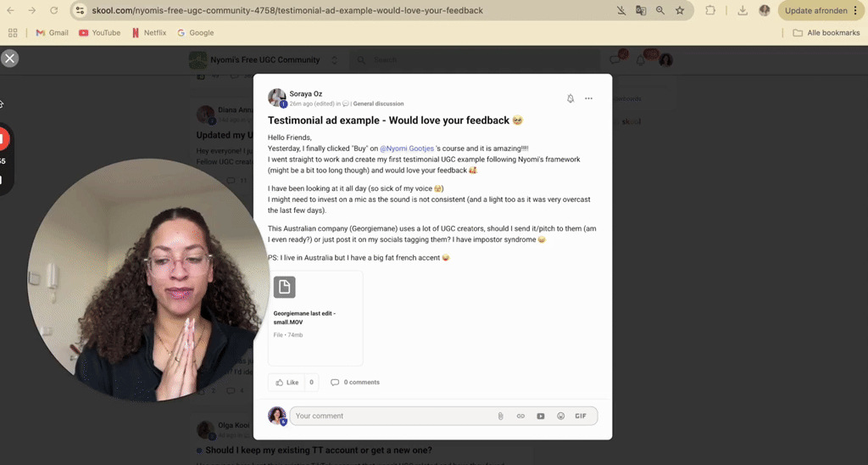Toggle post notifications bell icon
This screenshot has width=868, height=465.
point(570,98)
